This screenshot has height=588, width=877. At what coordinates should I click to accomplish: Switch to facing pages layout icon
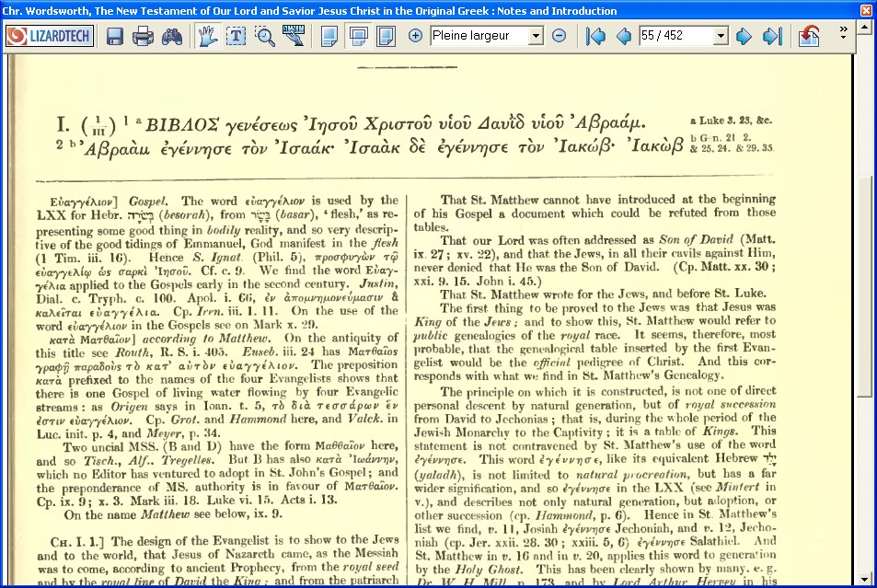pyautogui.click(x=386, y=37)
